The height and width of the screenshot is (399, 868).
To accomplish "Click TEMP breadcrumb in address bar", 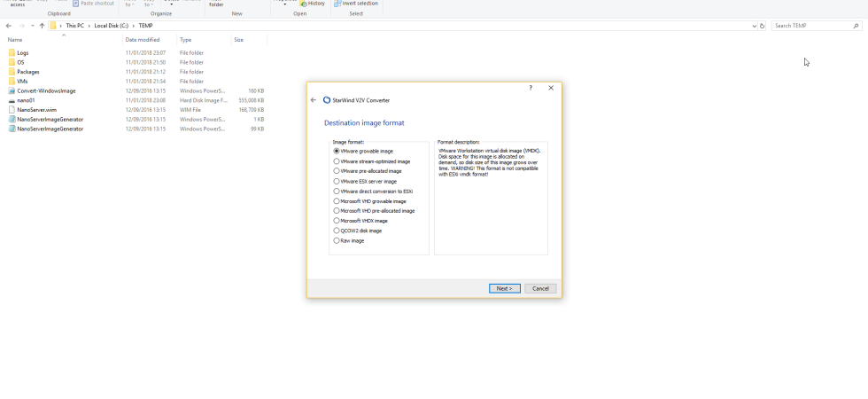I will (x=145, y=26).
